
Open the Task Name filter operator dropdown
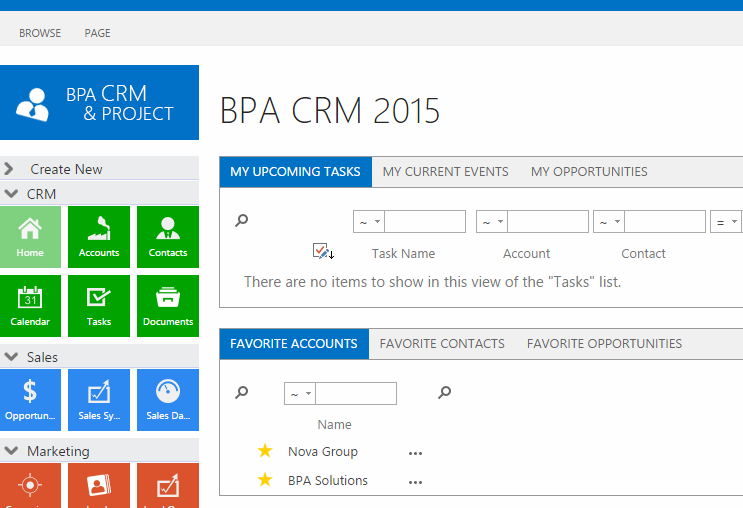tap(369, 221)
